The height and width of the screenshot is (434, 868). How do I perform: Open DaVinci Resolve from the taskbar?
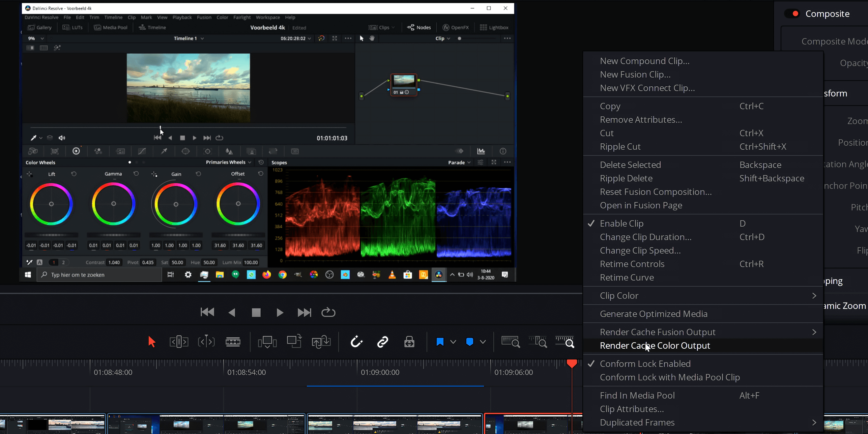point(439,274)
